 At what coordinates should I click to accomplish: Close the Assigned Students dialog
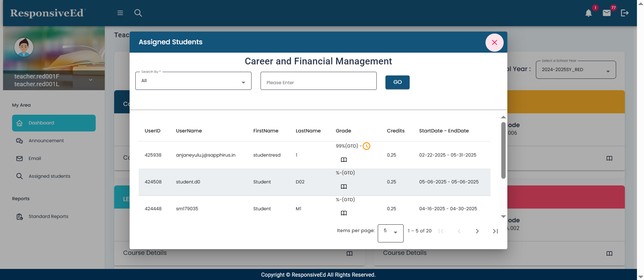[x=494, y=43]
